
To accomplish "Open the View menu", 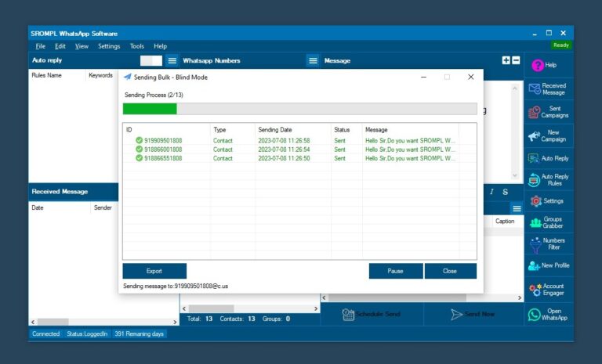I will click(x=82, y=46).
